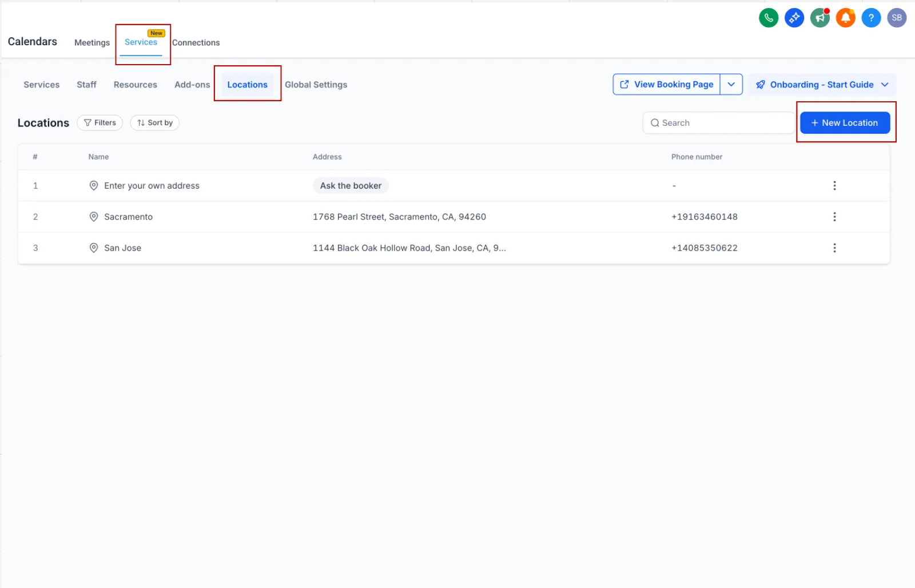
Task: Expand the View Booking Page dropdown arrow
Action: pos(731,84)
